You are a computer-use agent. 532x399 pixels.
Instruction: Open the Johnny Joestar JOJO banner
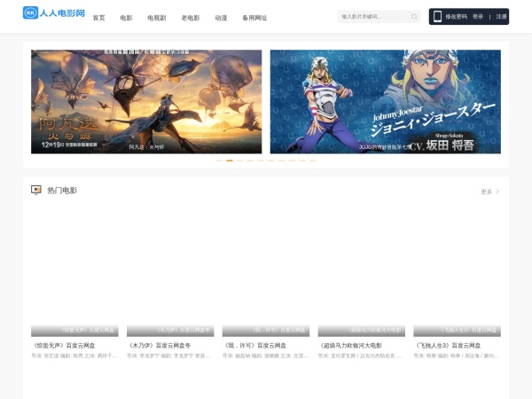(x=386, y=102)
